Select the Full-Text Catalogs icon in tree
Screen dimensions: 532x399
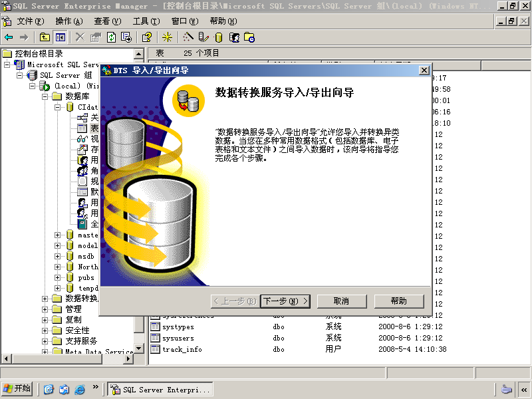(x=82, y=224)
